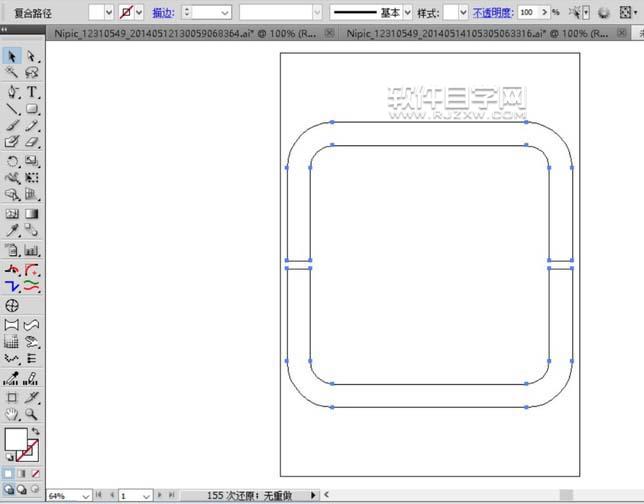Select the Blend tool
This screenshot has width=644, height=504.
point(32,230)
